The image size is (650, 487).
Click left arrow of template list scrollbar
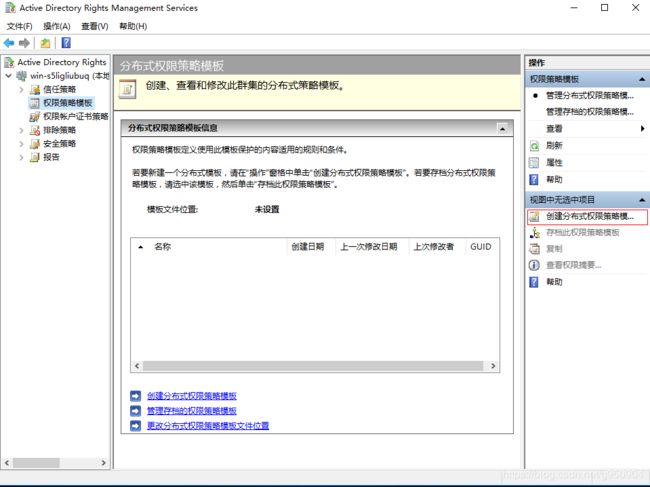tap(137, 366)
